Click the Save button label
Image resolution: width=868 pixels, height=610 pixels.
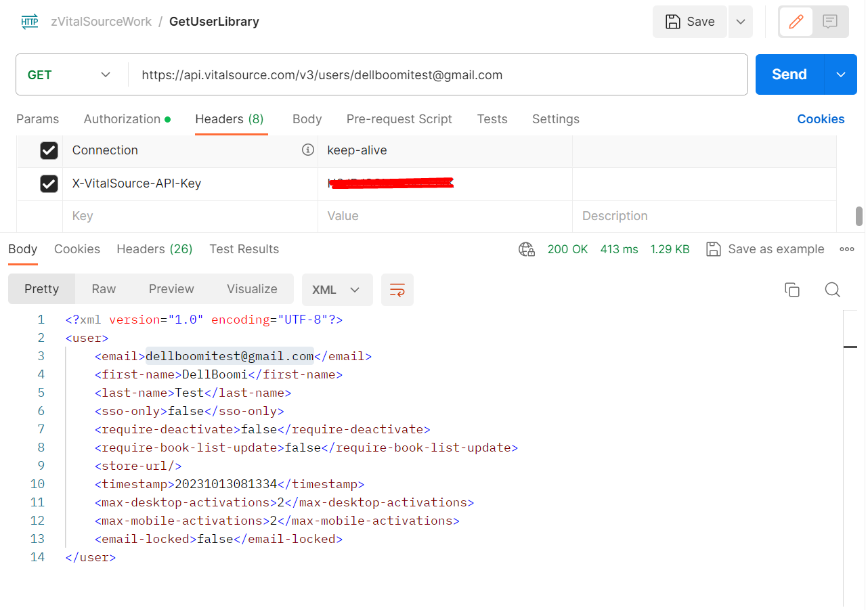coord(701,22)
